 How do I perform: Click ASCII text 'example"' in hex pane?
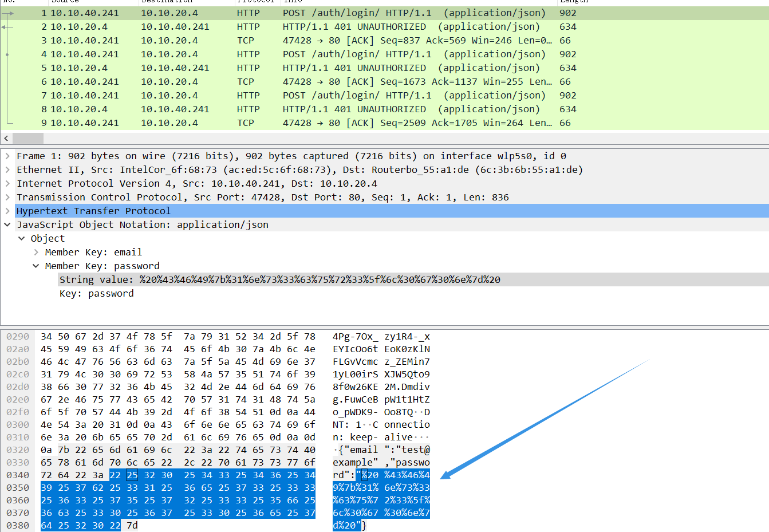point(356,462)
